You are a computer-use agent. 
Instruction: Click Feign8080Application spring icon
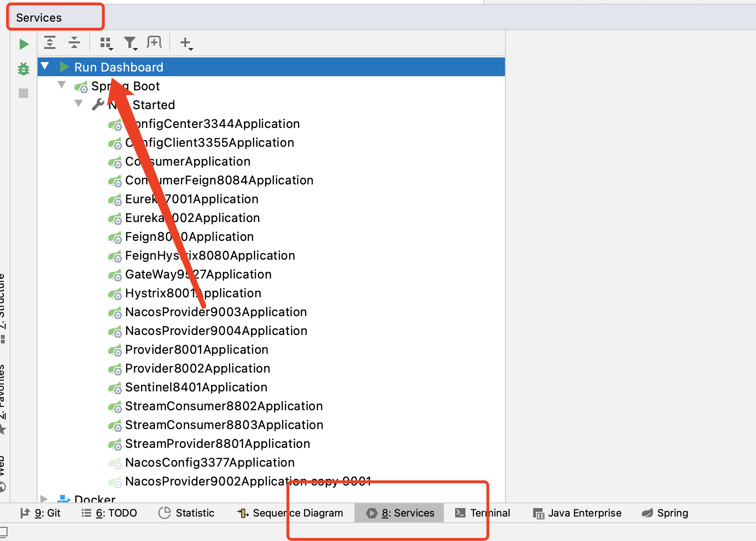pos(115,238)
